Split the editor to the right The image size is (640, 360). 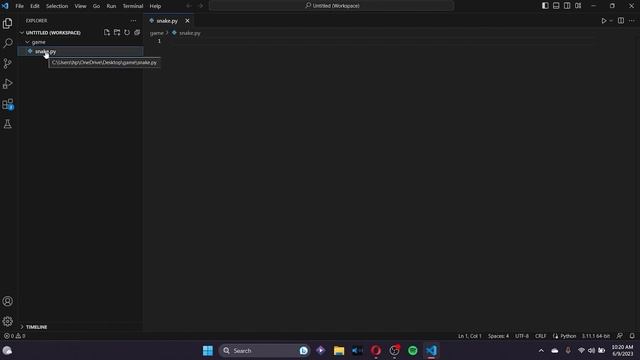(621, 20)
